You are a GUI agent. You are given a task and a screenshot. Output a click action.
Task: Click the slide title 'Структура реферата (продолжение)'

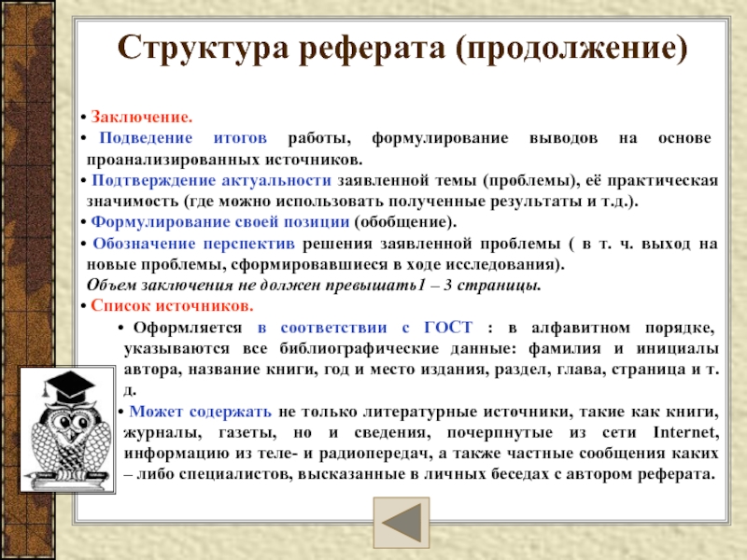[x=402, y=49]
